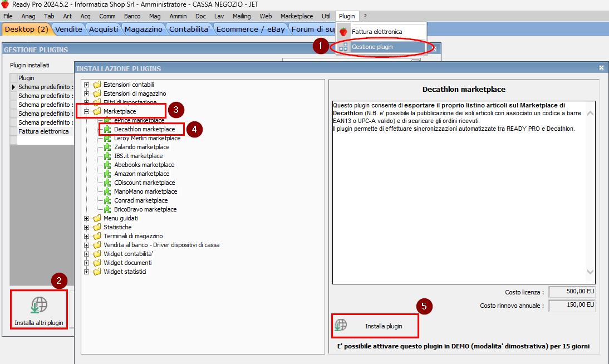Click the ManoMano marketplace puzzle icon

107,191
